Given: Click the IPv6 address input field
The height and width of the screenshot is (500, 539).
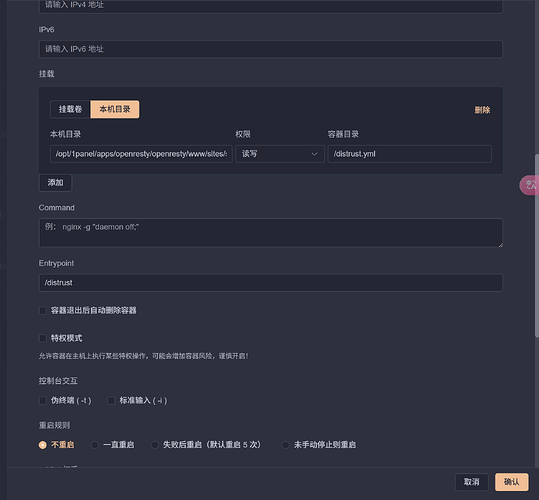Looking at the screenshot, I should coord(271,49).
